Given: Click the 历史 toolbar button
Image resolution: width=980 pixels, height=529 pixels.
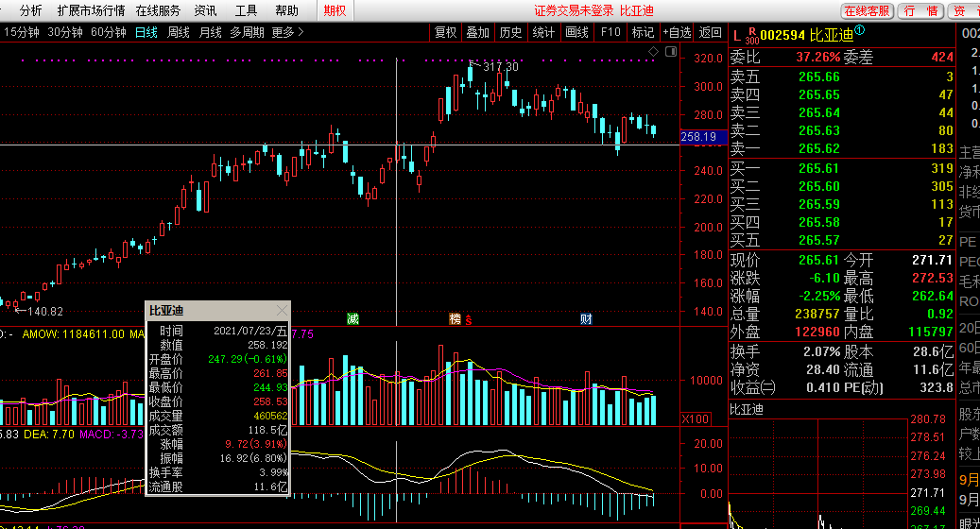Looking at the screenshot, I should (x=510, y=32).
